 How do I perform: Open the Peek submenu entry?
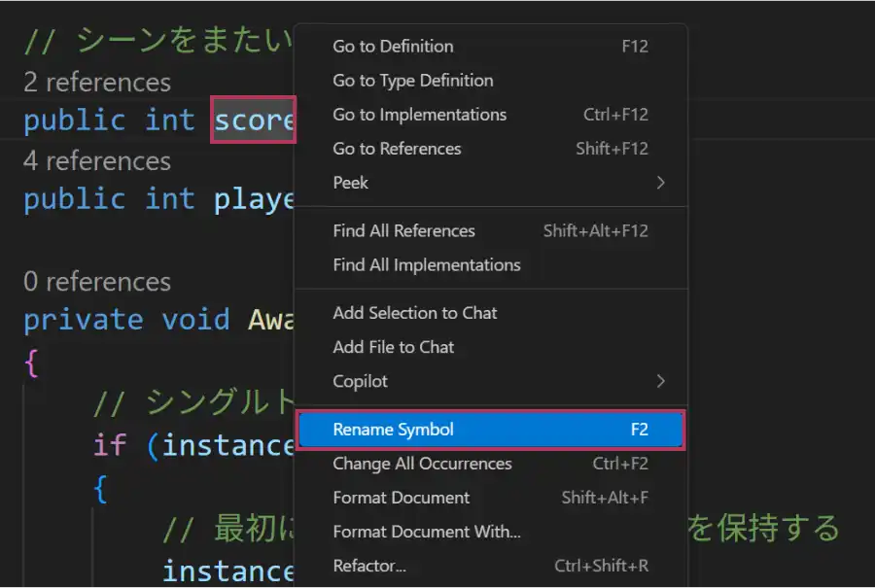tap(351, 183)
